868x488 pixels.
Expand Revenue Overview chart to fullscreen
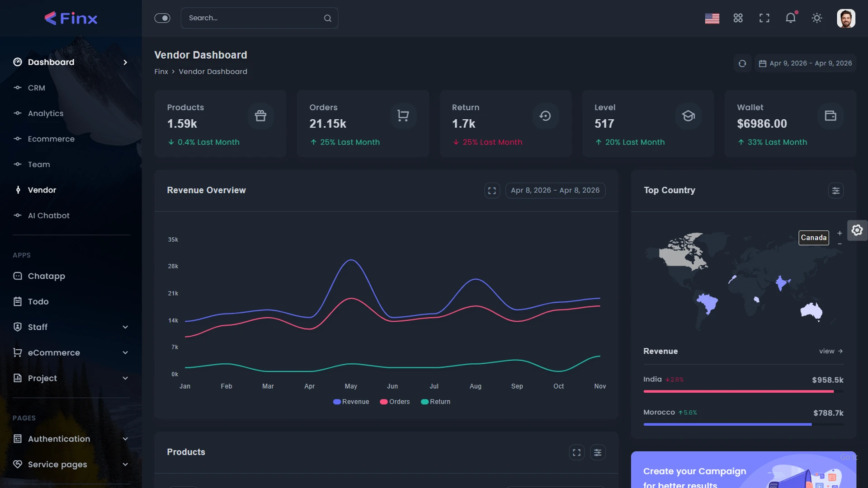(x=492, y=191)
